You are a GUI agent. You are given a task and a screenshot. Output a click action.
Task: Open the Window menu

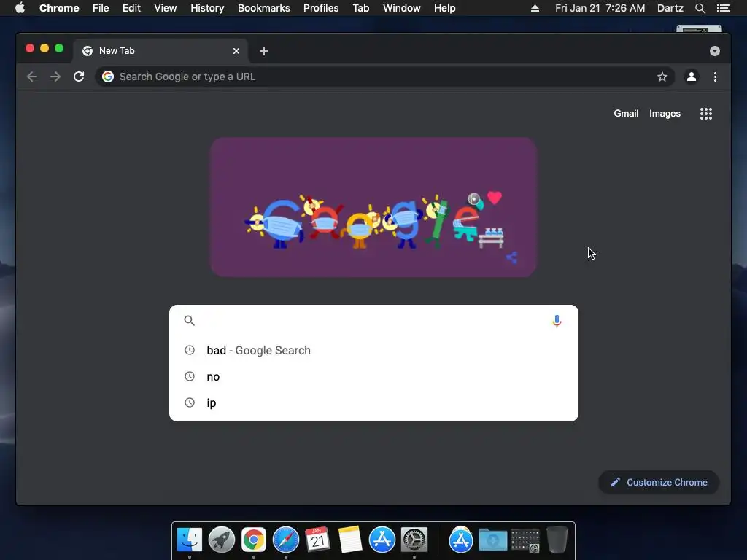point(402,8)
